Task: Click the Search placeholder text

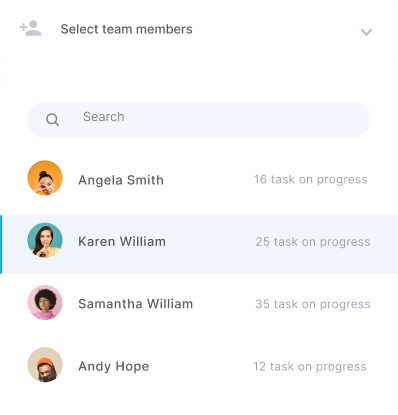Action: pyautogui.click(x=104, y=117)
